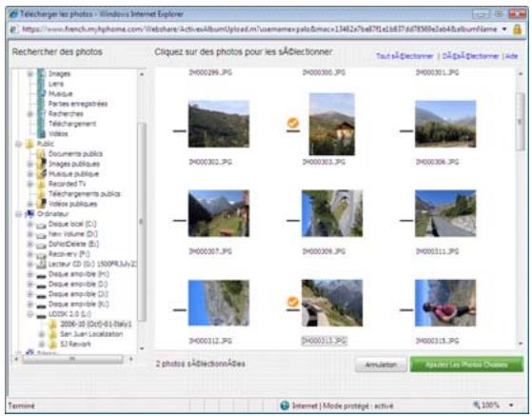The height and width of the screenshot is (416, 532).
Task: Click the Musique publique folder icon
Action: [41, 173]
